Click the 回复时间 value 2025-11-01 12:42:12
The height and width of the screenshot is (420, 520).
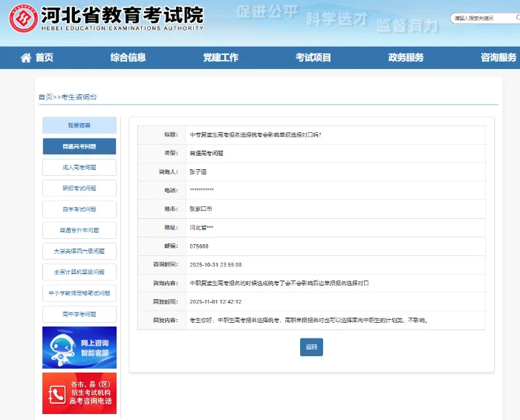pos(215,302)
